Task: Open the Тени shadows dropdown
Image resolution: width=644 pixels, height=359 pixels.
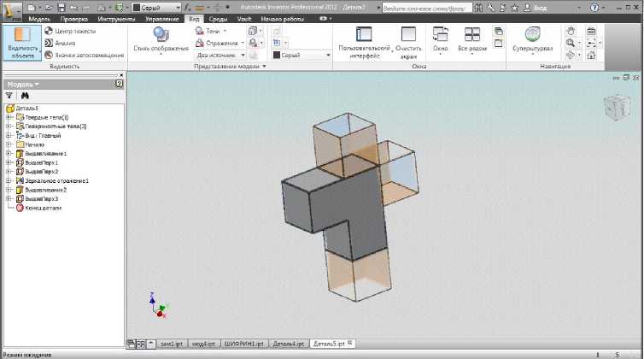Action: [x=211, y=31]
